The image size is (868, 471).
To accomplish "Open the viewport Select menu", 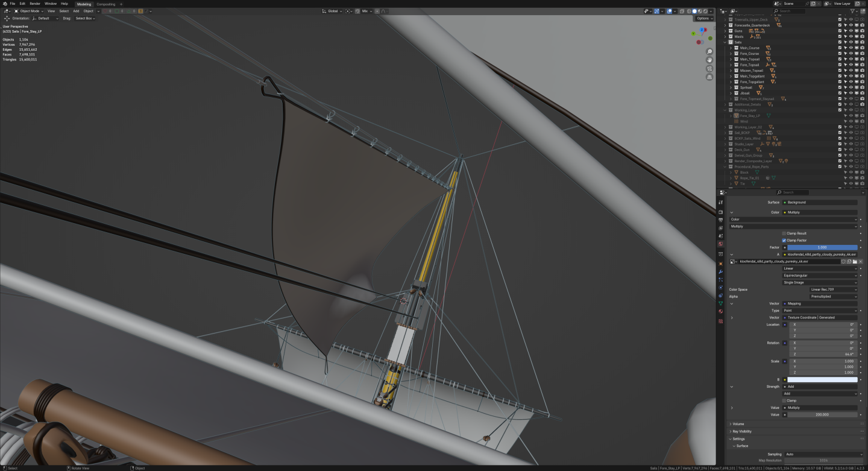I will point(64,11).
